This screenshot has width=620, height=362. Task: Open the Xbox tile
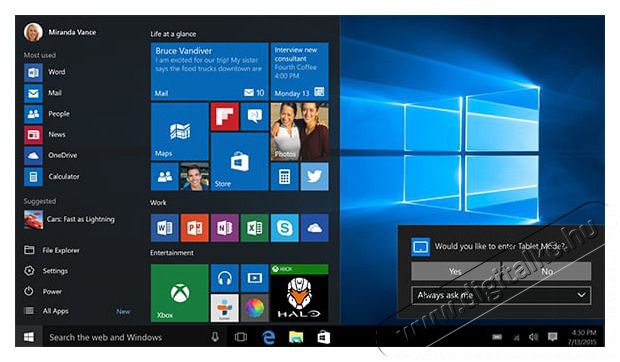point(180,293)
